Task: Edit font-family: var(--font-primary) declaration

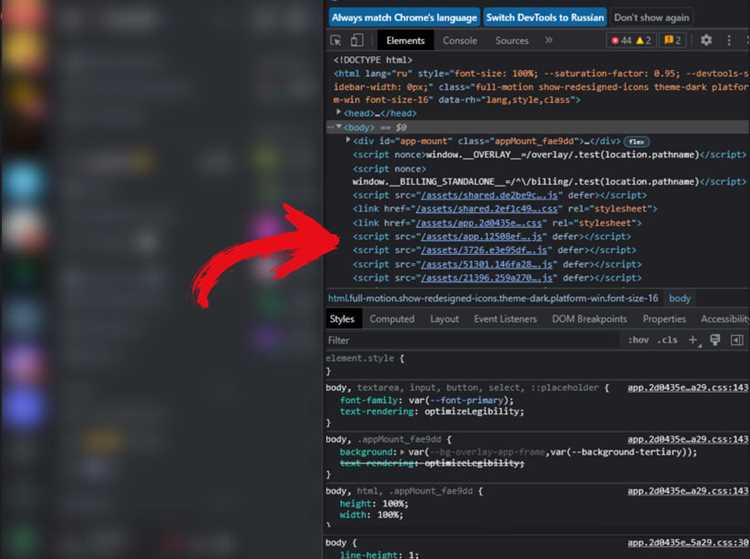Action: (x=427, y=400)
